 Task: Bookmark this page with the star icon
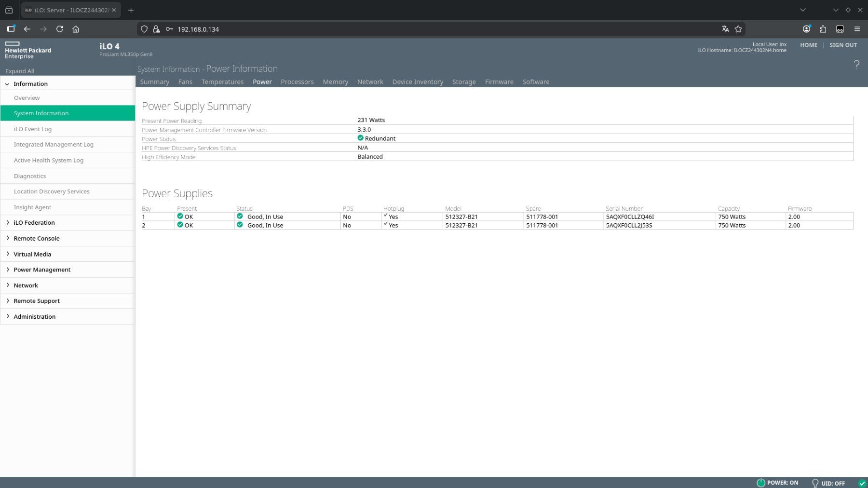pos(738,29)
